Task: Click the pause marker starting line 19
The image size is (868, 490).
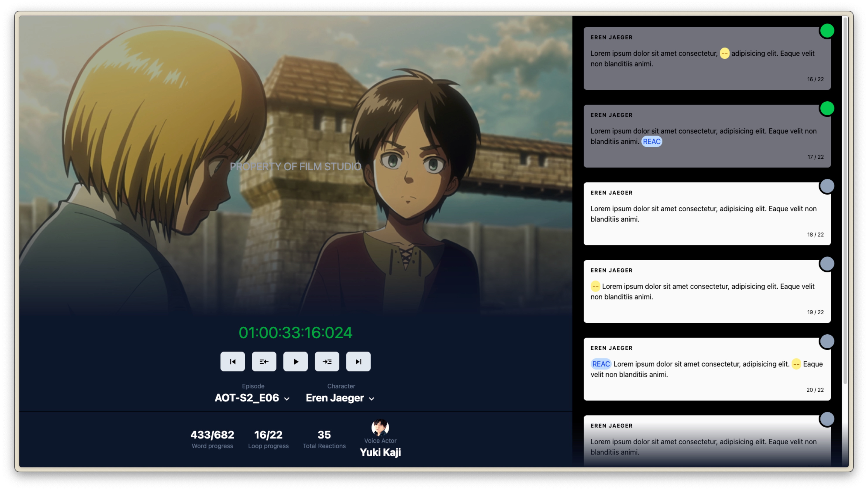Action: pyautogui.click(x=595, y=286)
